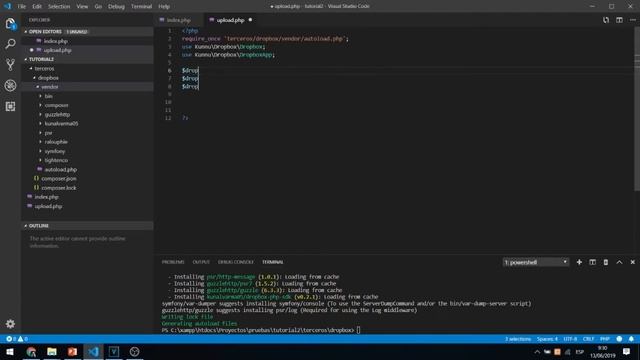Click the errors and warnings status indicator
Viewport: 640px width, 360px height.
pyautogui.click(x=17, y=339)
